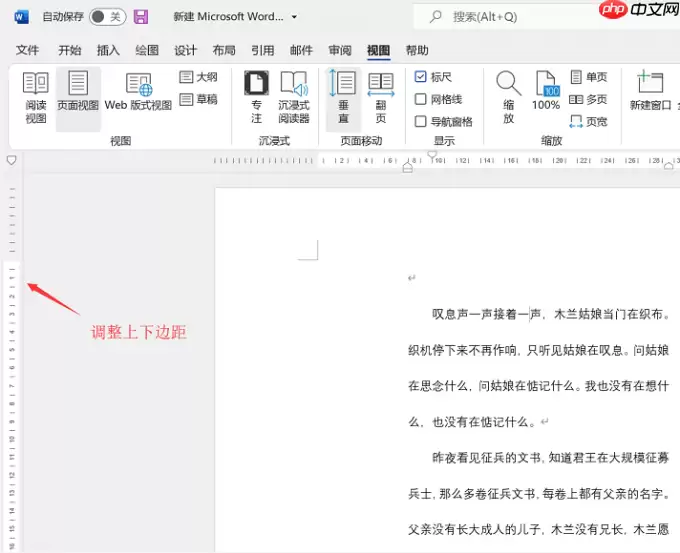The image size is (680, 553).
Task: Switch to Reading View (阅读视图)
Action: (x=36, y=98)
